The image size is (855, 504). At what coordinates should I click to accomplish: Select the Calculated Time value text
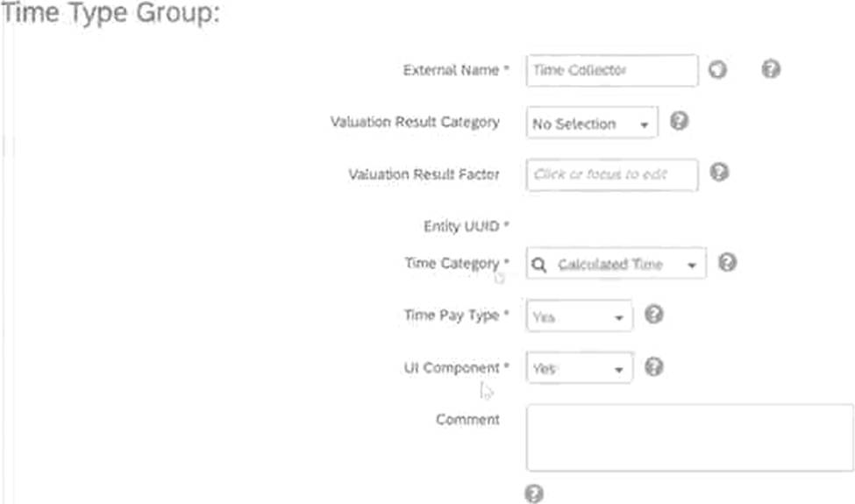coord(610,264)
